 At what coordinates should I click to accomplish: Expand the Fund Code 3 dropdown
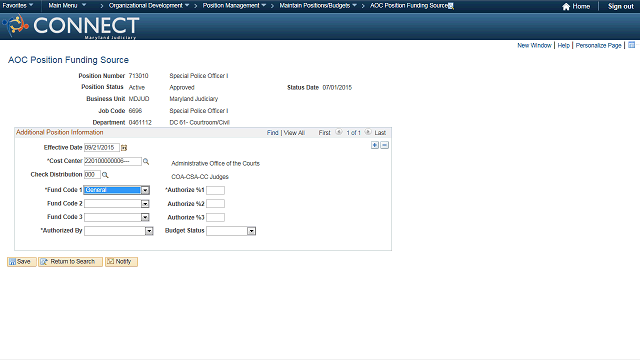coord(145,217)
